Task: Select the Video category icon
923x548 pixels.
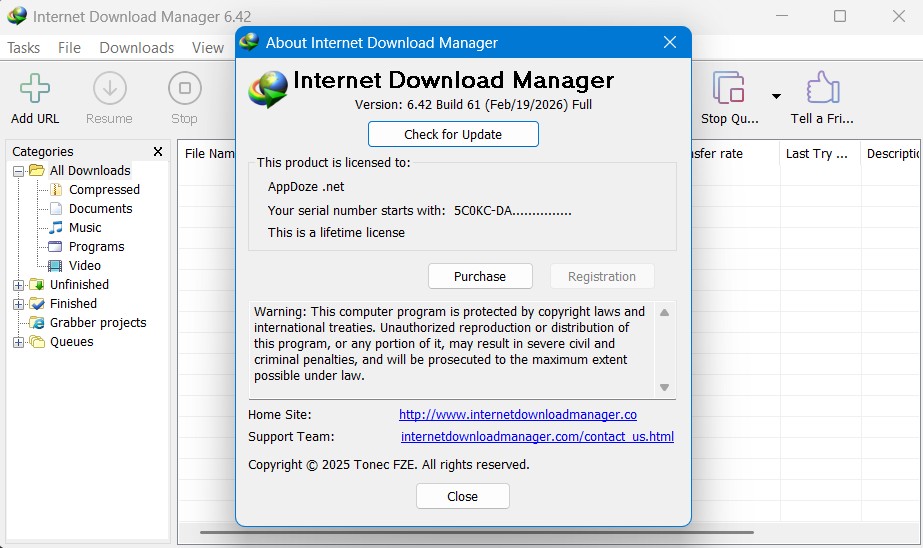Action: [x=55, y=265]
